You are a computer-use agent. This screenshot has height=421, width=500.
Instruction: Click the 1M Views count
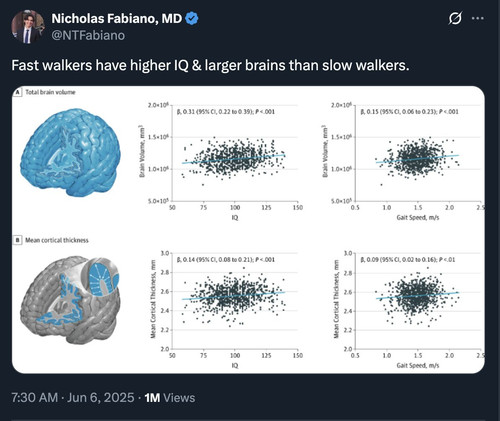coord(170,398)
